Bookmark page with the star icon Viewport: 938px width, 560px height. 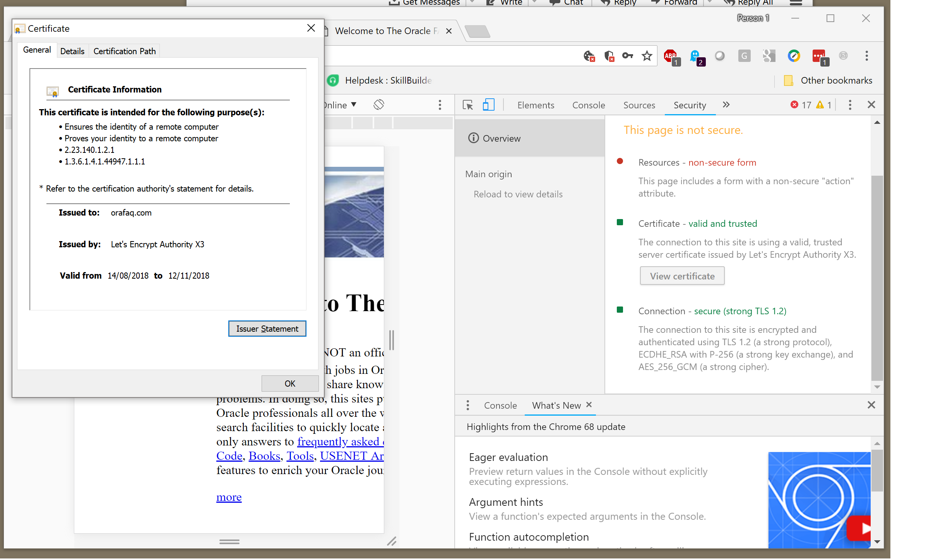coord(647,56)
